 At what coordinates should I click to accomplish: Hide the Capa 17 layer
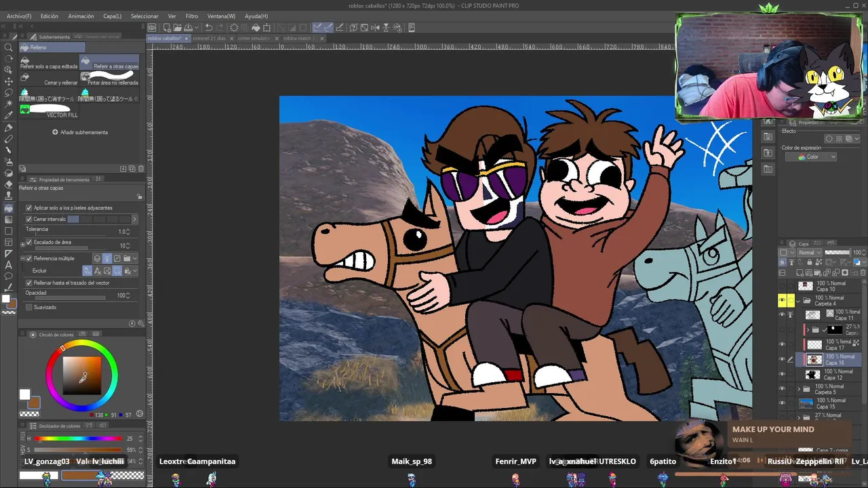pyautogui.click(x=782, y=345)
